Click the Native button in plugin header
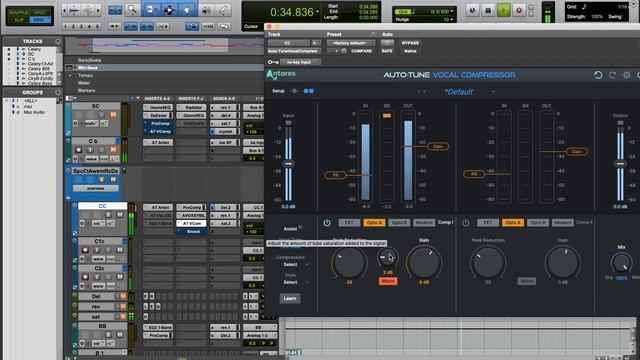640x360 pixels. [410, 51]
